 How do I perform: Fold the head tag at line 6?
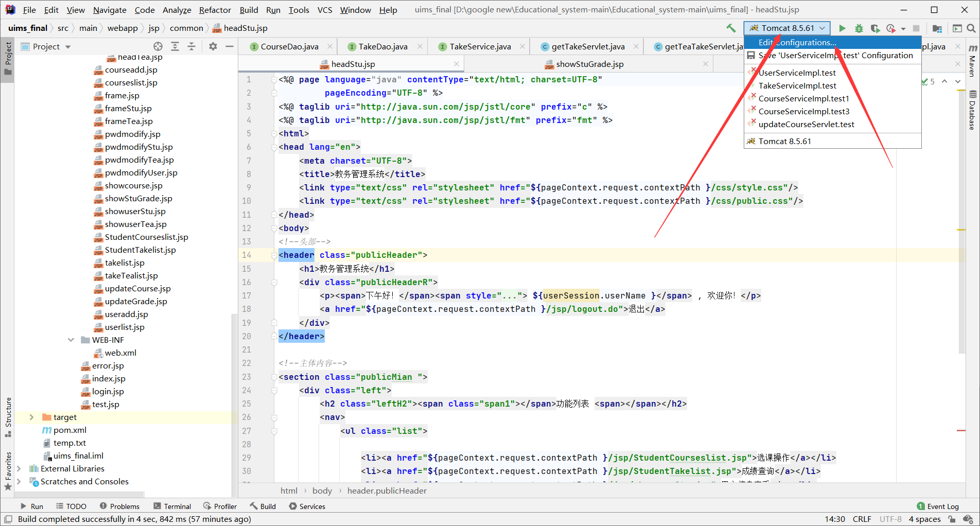point(274,147)
